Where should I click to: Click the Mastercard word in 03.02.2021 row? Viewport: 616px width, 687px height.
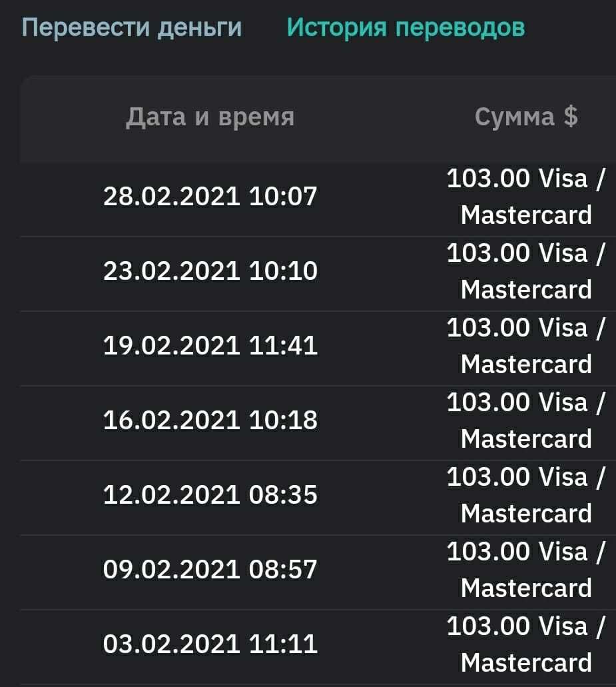coord(526,662)
